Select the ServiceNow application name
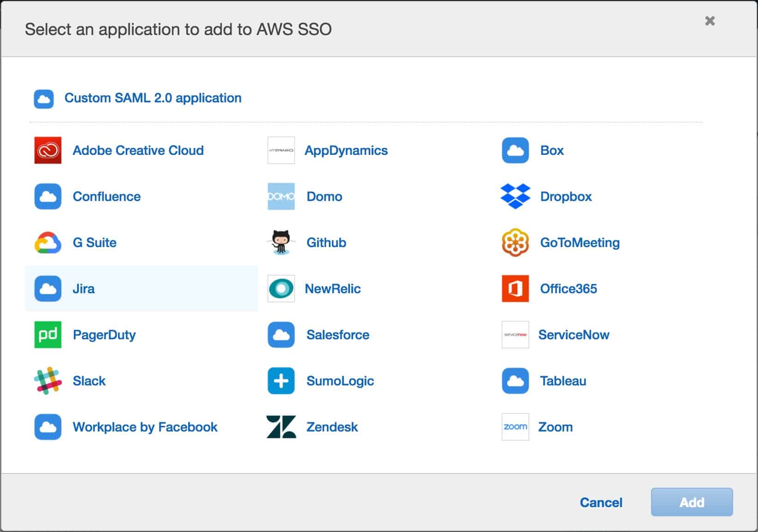 574,335
